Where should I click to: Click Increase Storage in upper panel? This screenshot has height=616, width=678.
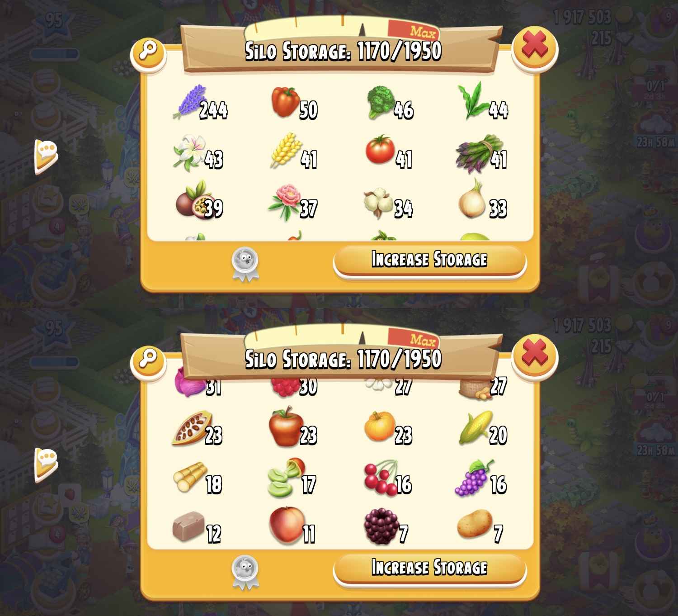(429, 260)
